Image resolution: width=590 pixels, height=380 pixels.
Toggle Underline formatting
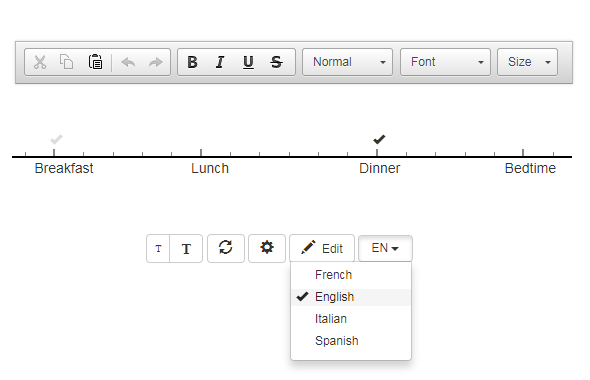(248, 62)
